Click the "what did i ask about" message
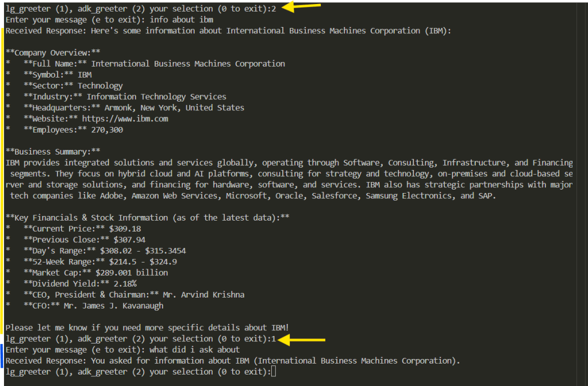 coord(194,350)
